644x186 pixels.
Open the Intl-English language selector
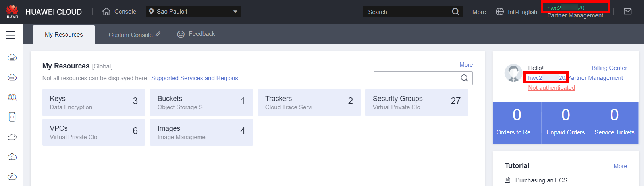click(x=517, y=12)
